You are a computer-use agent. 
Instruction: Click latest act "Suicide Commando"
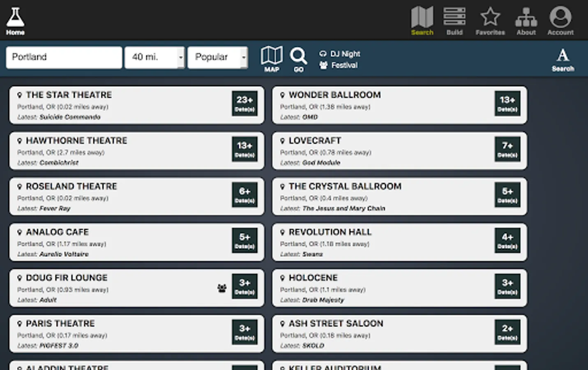(x=70, y=117)
